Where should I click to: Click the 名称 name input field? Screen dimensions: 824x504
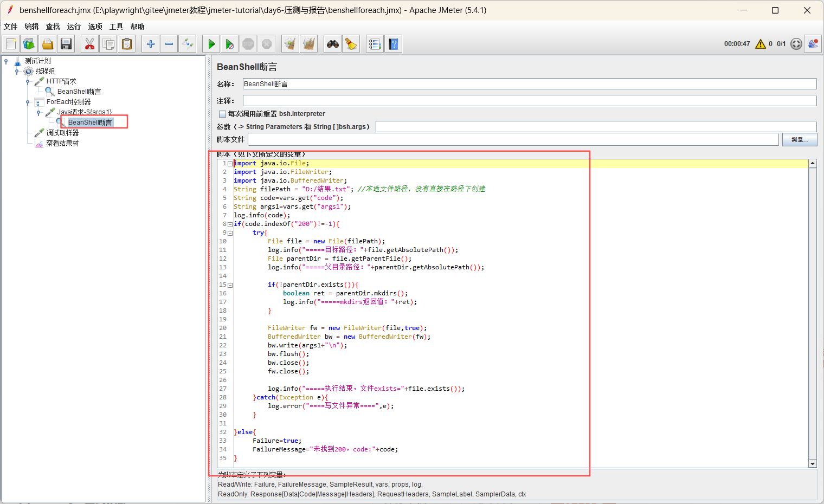click(x=530, y=83)
